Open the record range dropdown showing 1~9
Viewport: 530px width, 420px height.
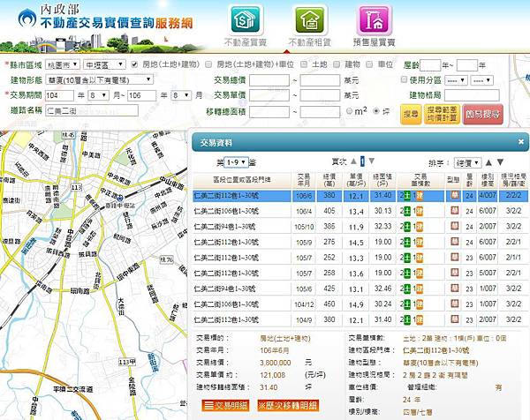coord(236,162)
